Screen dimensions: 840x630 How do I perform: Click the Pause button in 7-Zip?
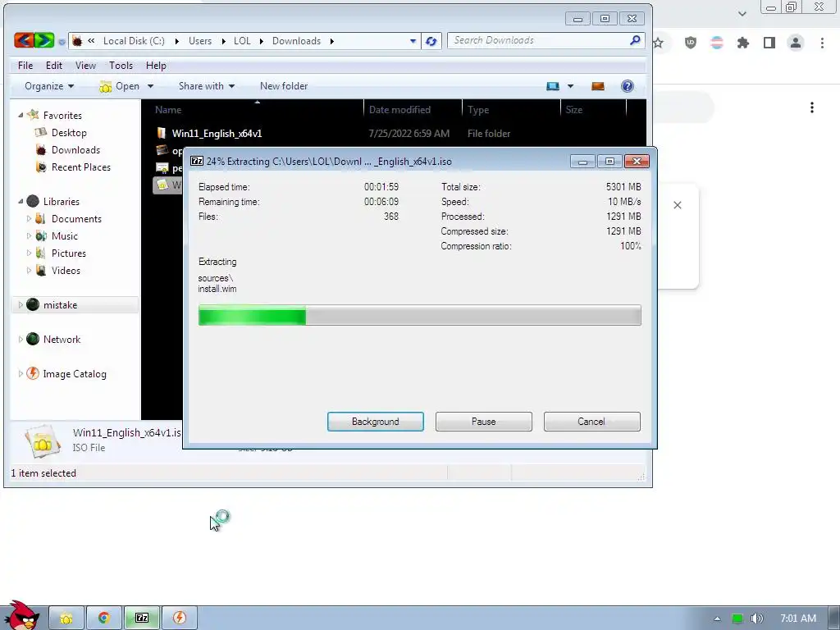(x=484, y=422)
